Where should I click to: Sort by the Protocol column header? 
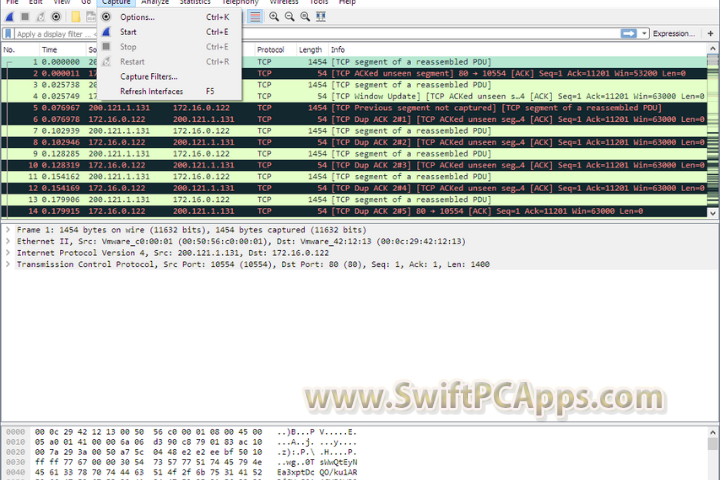275,50
